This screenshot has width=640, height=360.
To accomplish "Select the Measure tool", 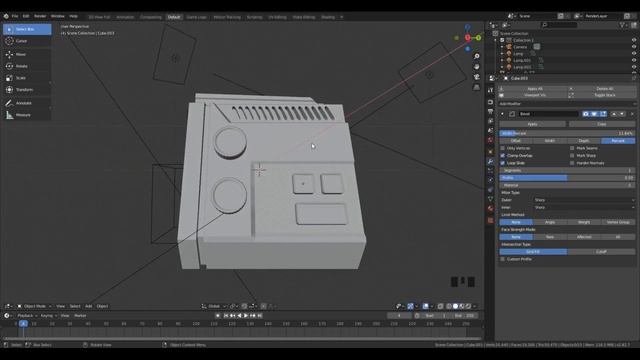I will click(27, 115).
